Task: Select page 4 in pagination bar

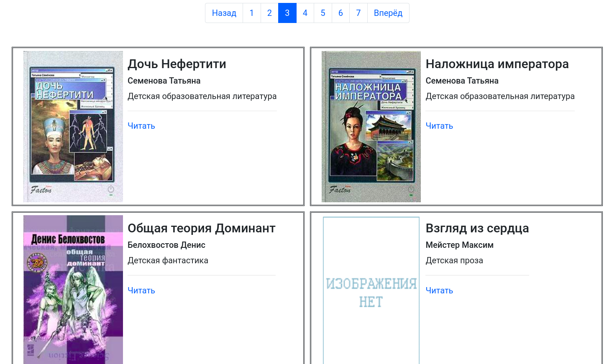Action: (305, 13)
